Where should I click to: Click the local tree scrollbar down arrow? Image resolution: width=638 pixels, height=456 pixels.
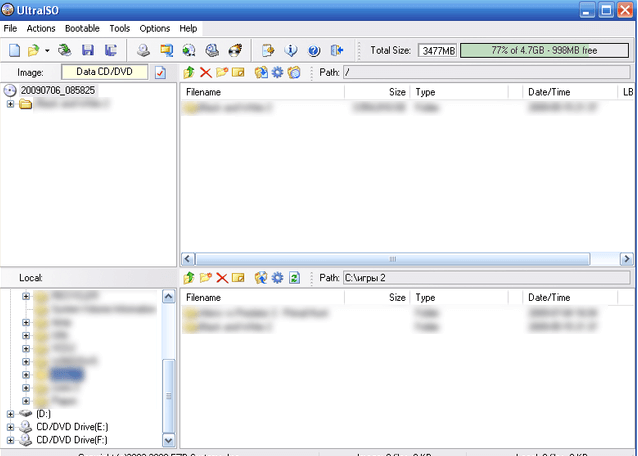168,440
